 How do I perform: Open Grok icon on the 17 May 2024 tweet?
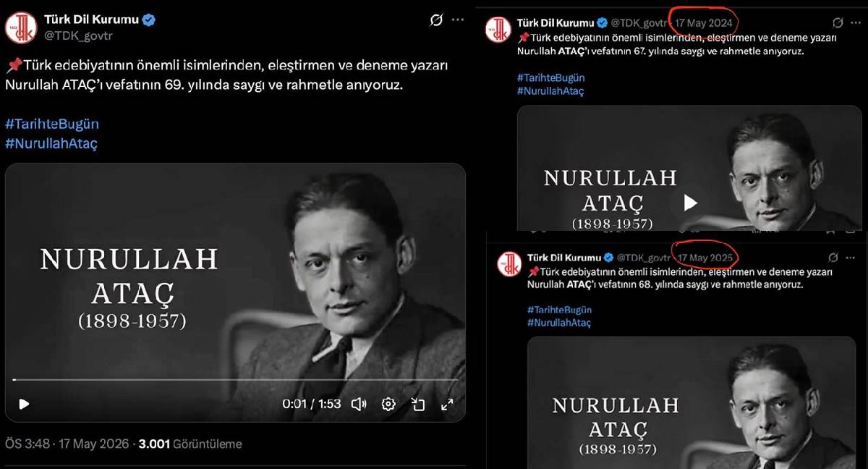(x=838, y=22)
